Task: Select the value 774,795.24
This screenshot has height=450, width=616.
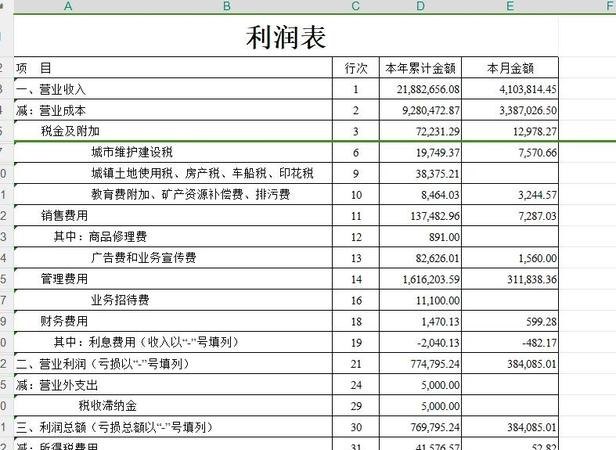Action: [x=435, y=364]
